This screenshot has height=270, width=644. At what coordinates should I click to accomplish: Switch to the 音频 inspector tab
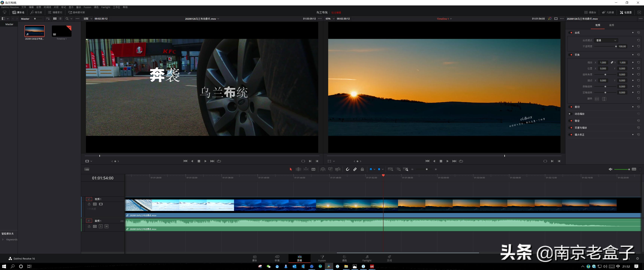coord(611,25)
